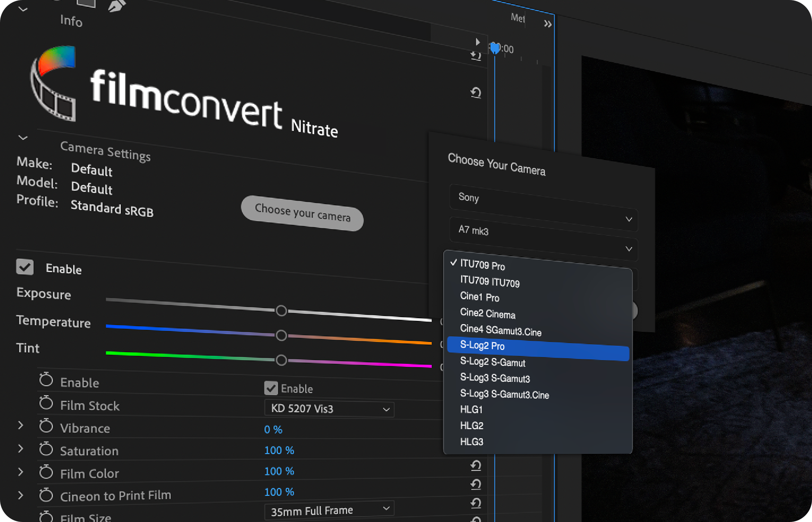Click the pen tool icon at the top
Screen dimensions: 812x522
pyautogui.click(x=116, y=5)
